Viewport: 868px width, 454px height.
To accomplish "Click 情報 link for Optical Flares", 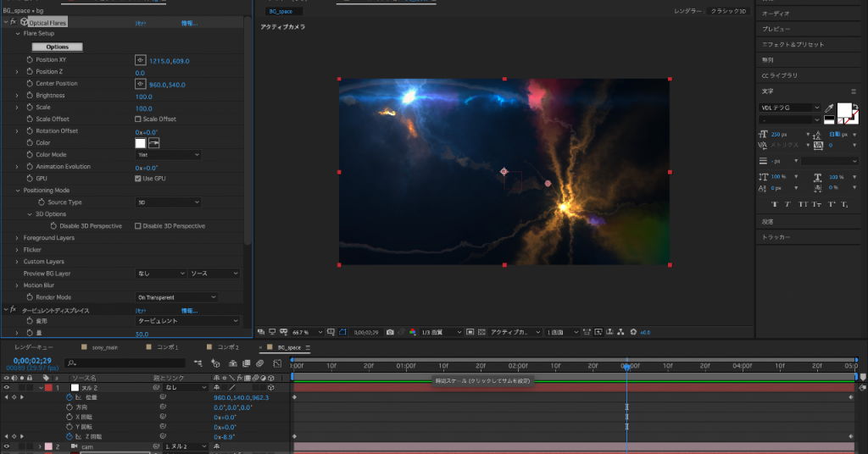I will 189,23.
